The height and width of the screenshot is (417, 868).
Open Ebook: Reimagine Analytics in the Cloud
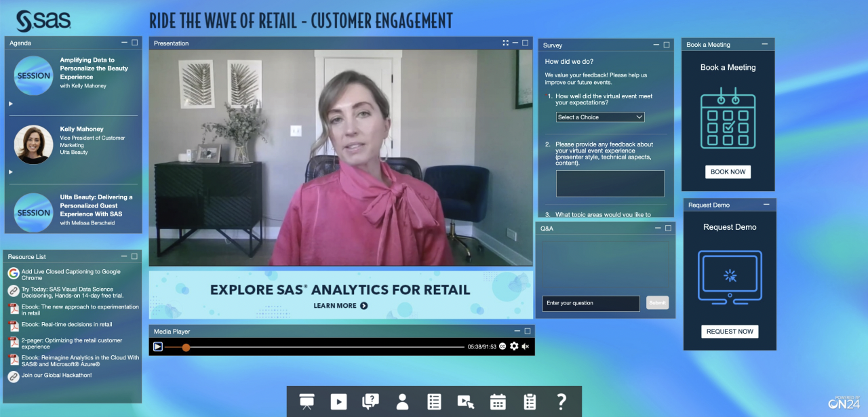pos(80,361)
